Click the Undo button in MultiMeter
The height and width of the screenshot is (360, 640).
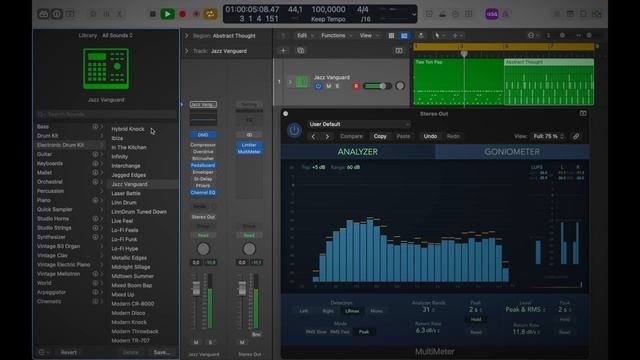click(x=430, y=136)
